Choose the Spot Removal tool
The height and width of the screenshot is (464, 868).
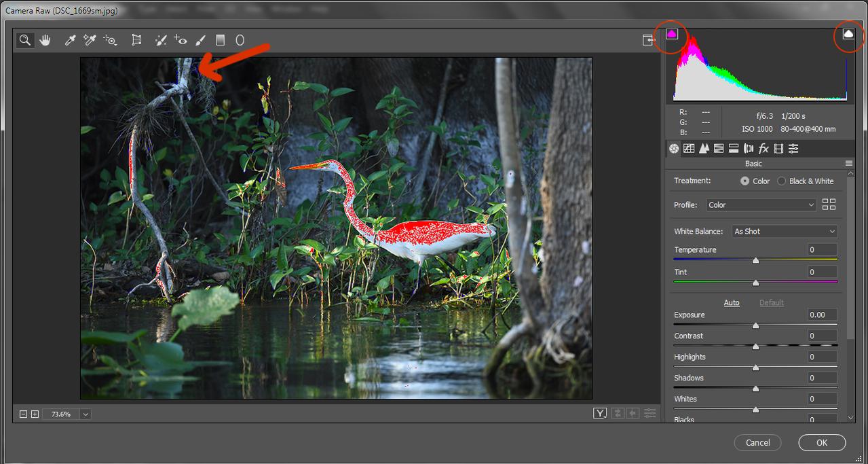click(161, 40)
